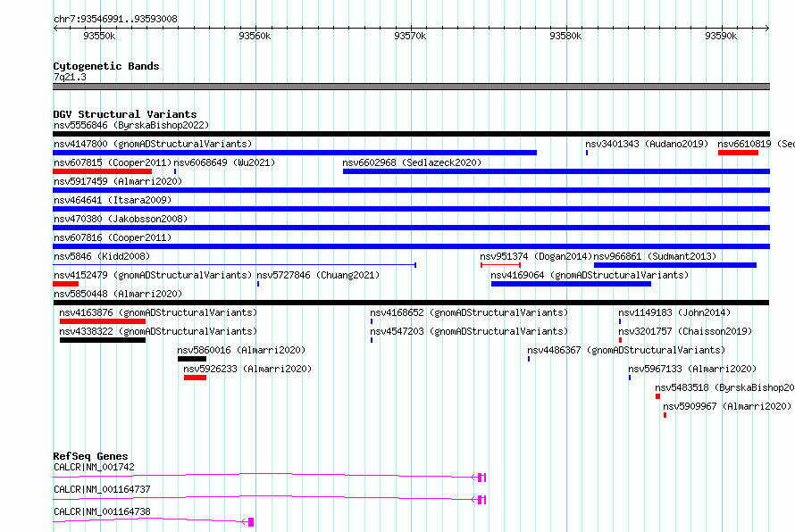Select the 93590k ruler position label
The image size is (795, 532).
721,36
